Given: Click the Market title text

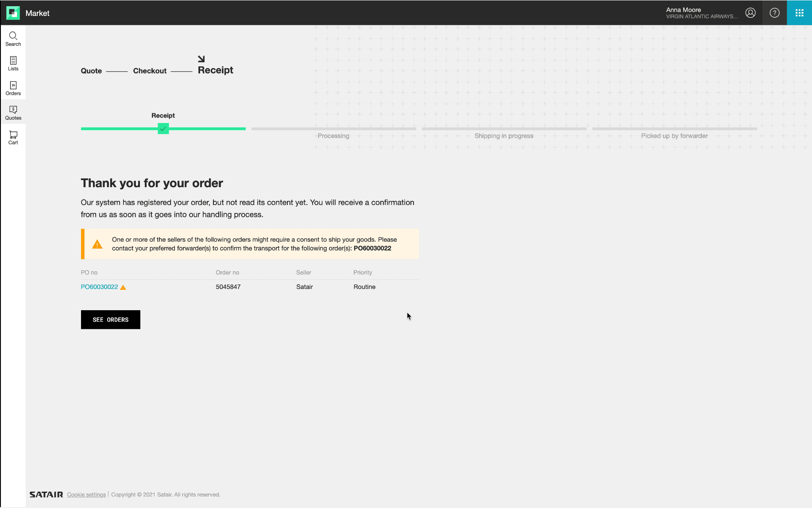Looking at the screenshot, I should coord(38,13).
